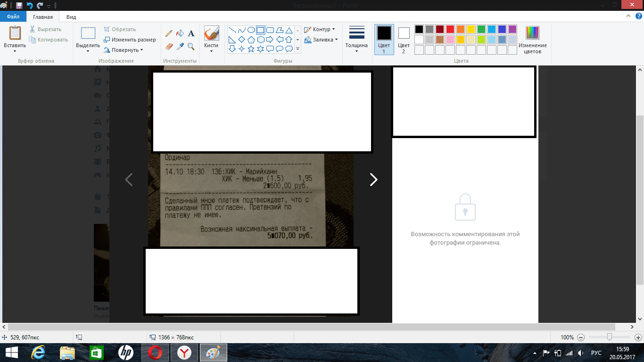This screenshot has height=362, width=644.
Task: Click the Save icon in title bar
Action: 19,6
